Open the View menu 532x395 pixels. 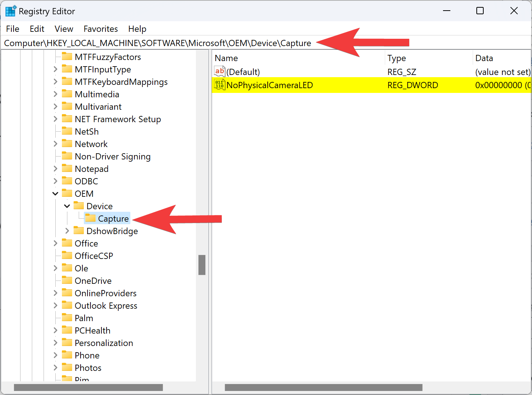[x=64, y=29]
